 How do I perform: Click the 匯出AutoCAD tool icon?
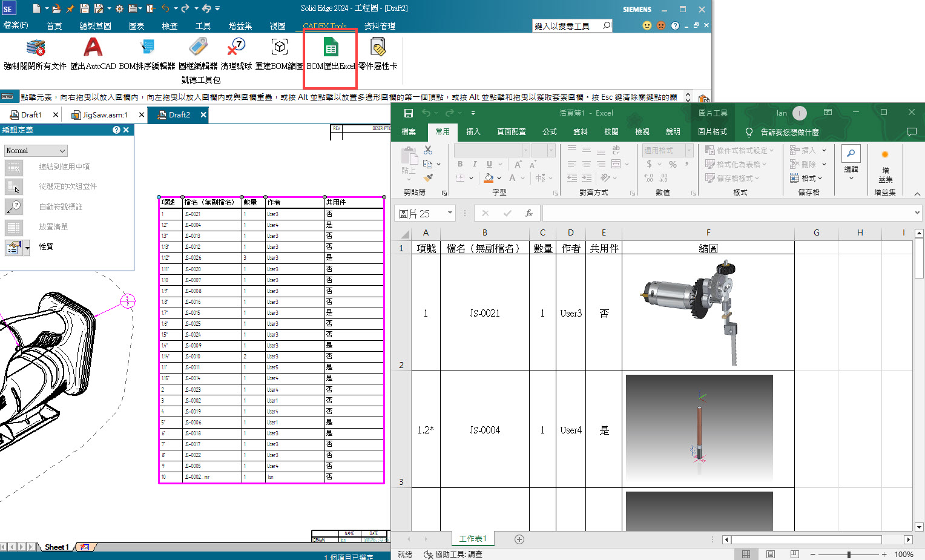pos(93,47)
